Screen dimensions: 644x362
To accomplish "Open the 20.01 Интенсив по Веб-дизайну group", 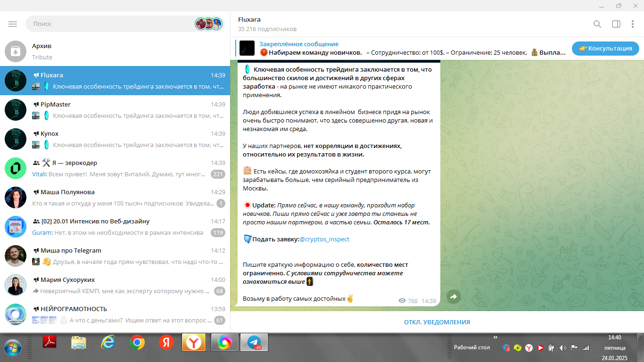I will click(x=115, y=227).
